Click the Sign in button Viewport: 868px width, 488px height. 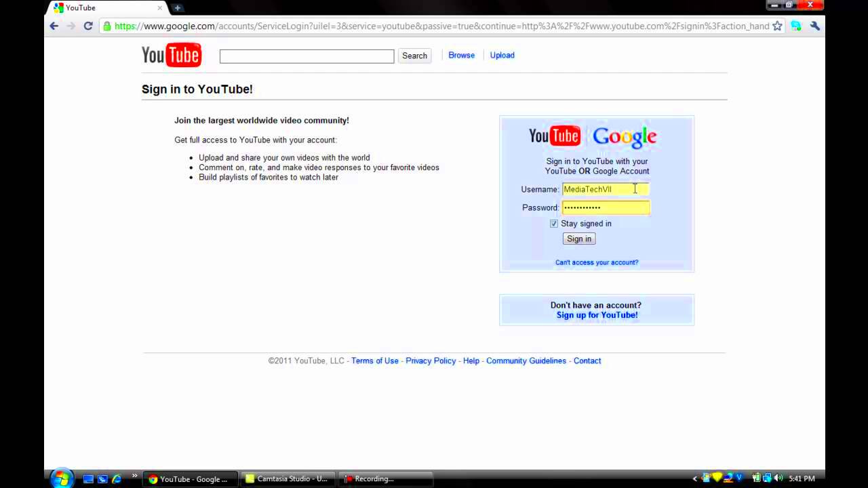tap(578, 239)
